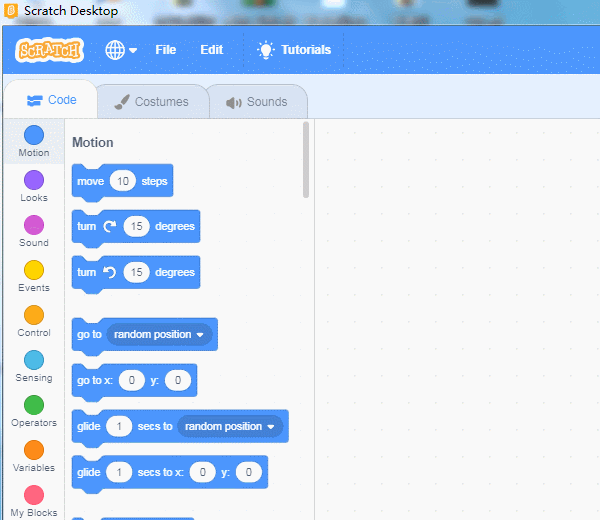Expand 'go to' random position dropdown
600x520 pixels.
point(159,334)
